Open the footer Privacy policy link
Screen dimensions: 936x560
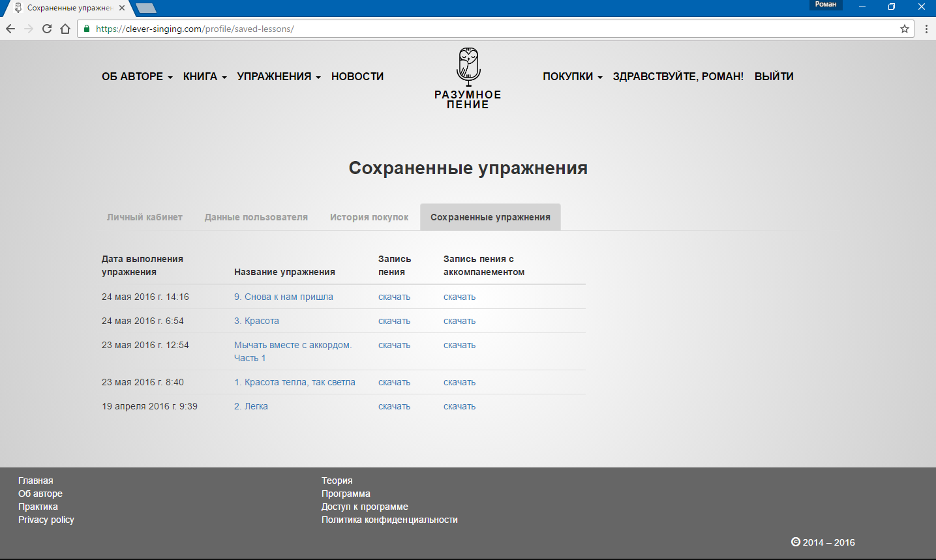46,520
